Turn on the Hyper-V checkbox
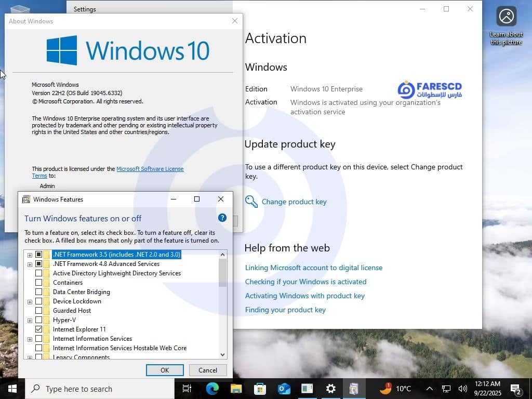The height and width of the screenshot is (399, 532). point(38,320)
